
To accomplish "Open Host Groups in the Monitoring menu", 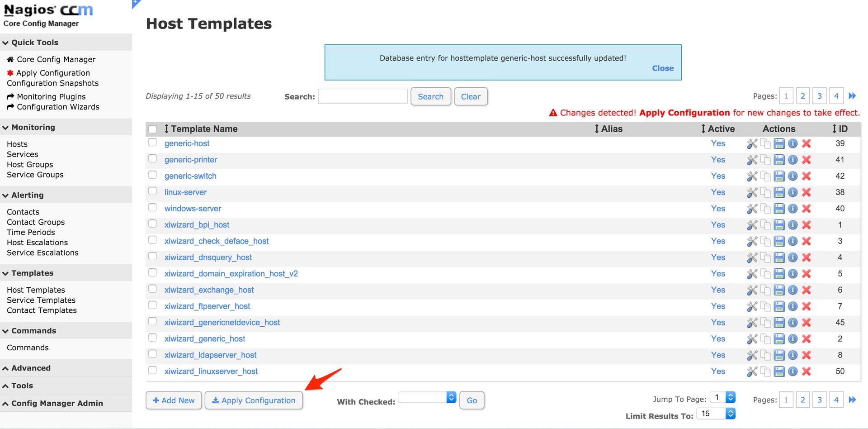I will point(30,165).
